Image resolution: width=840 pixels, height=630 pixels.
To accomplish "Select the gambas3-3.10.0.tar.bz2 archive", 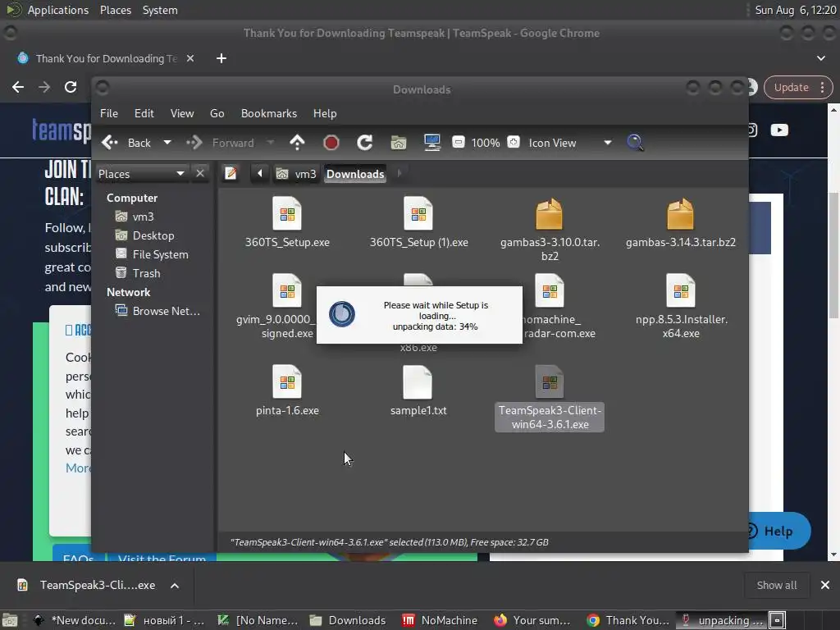I will [550, 230].
